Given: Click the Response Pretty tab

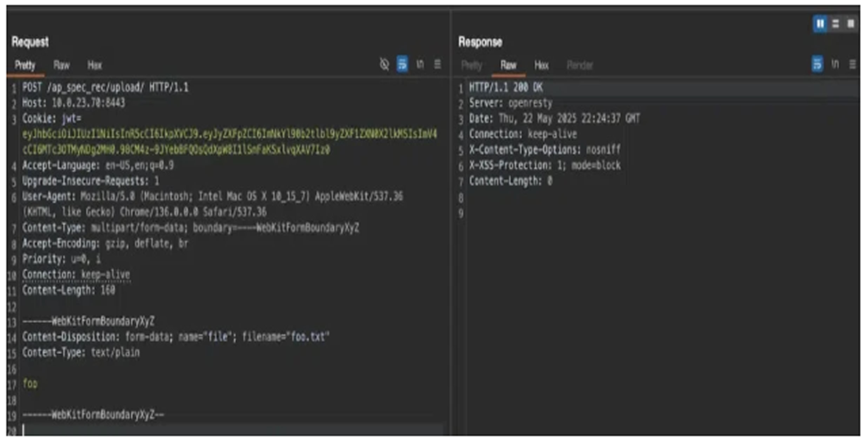Looking at the screenshot, I should pos(472,65).
